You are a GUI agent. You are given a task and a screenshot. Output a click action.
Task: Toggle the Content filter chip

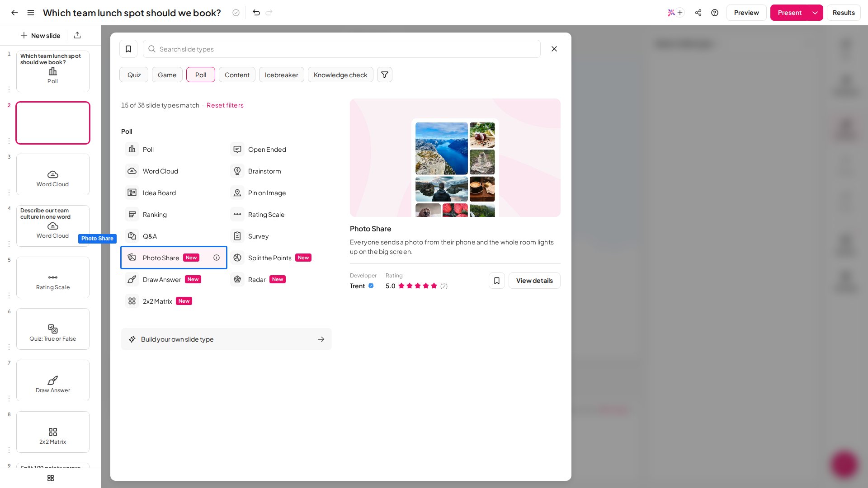point(237,75)
